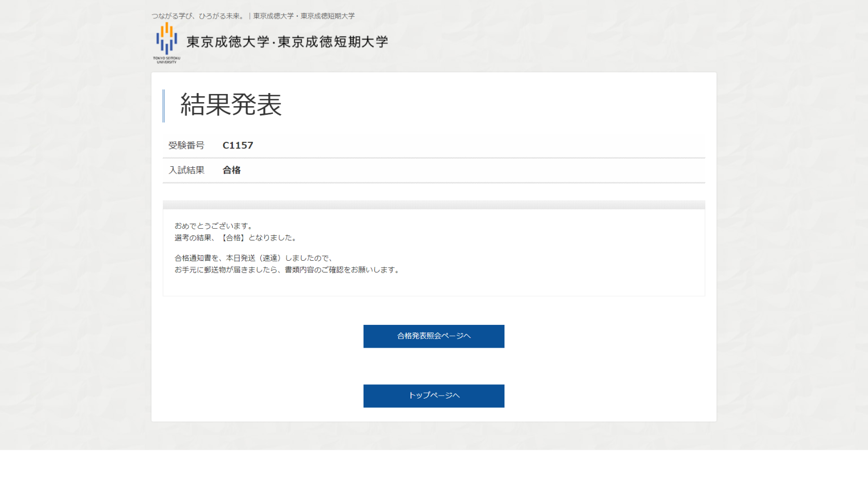Click the 選考の結果、【合格】となりました。 line

coord(236,237)
